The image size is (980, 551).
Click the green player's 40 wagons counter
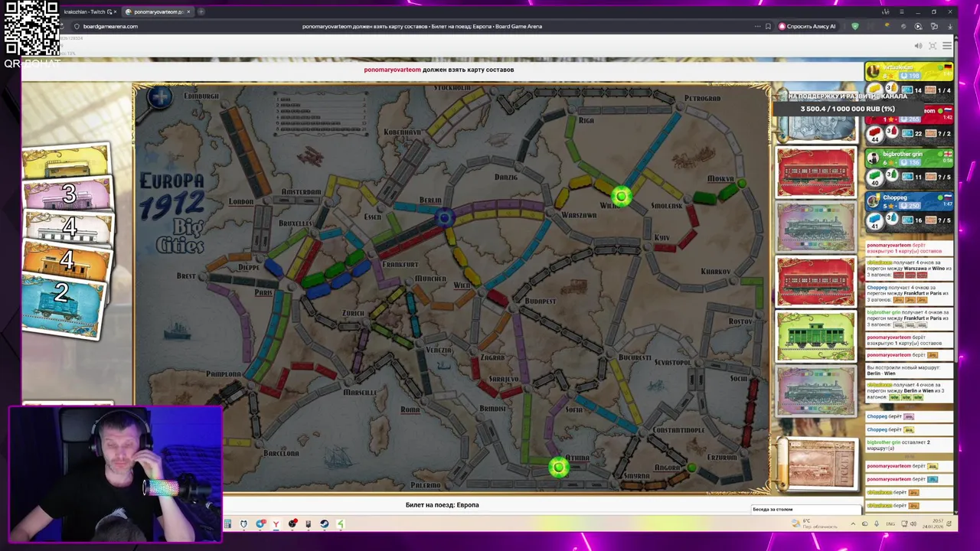pos(875,178)
